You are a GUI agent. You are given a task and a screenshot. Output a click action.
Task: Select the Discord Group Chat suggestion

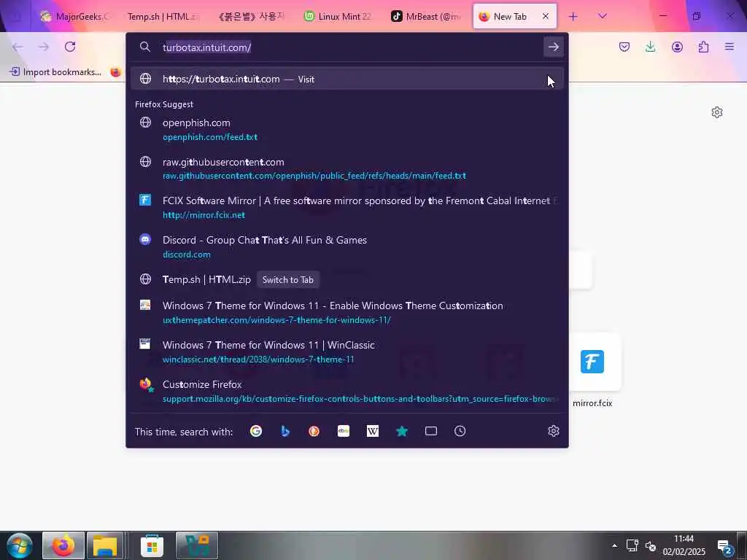[x=347, y=246]
